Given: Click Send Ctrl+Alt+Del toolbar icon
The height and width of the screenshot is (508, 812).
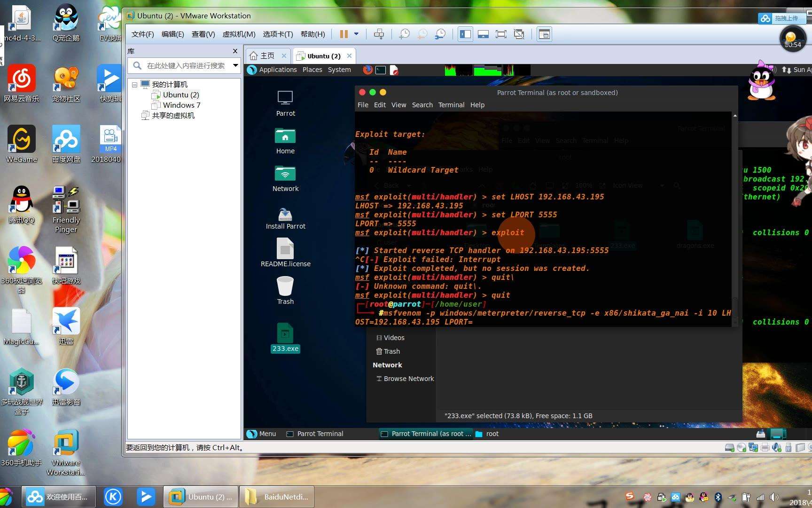Looking at the screenshot, I should coord(379,34).
